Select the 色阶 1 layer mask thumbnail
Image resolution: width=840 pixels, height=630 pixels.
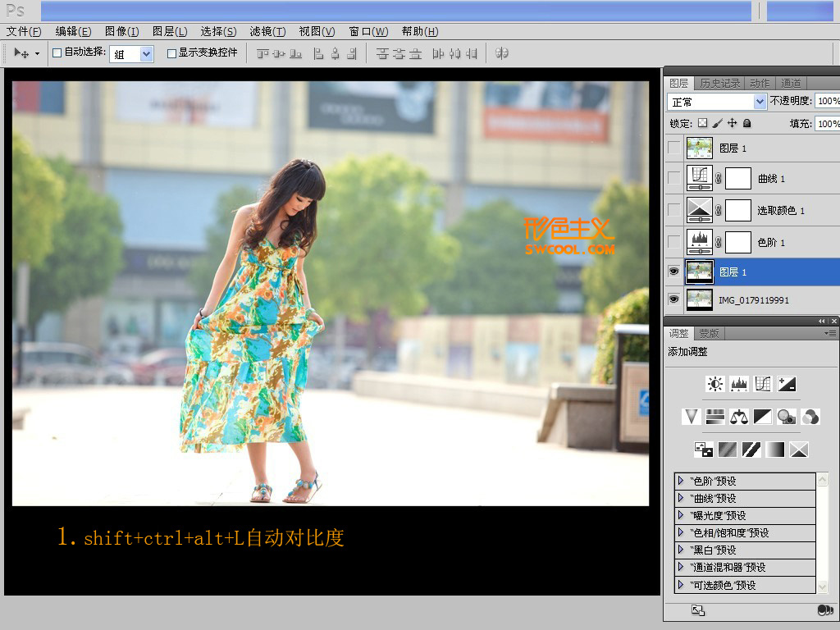pyautogui.click(x=738, y=242)
